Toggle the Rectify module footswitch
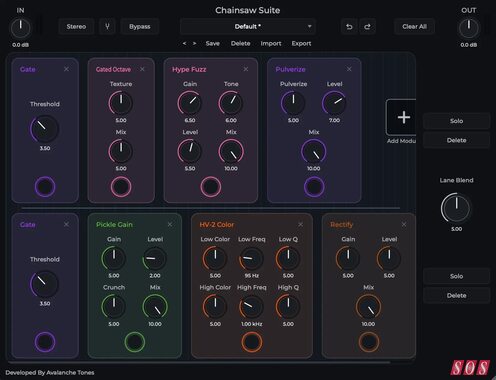The width and height of the screenshot is (496, 380). [x=369, y=342]
